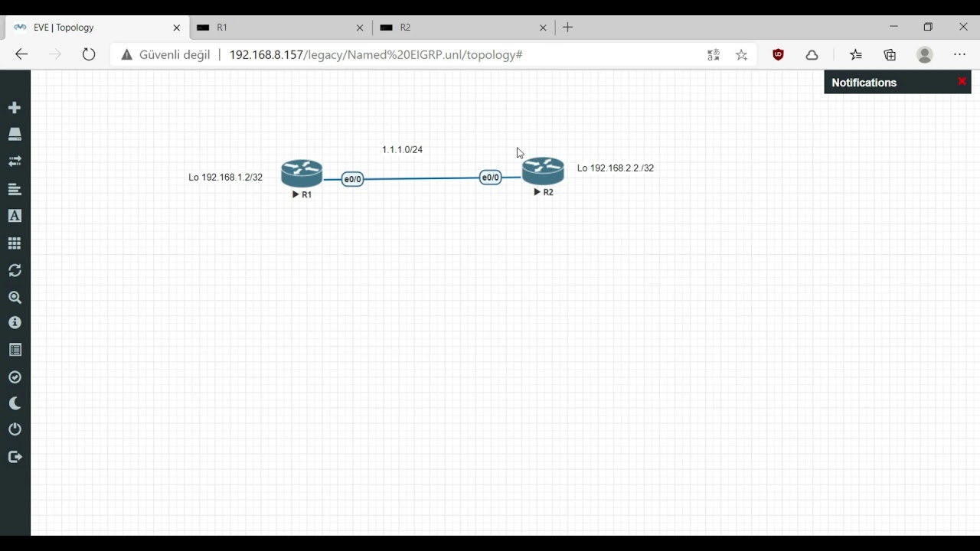Switch to the R2 browser tab
The image size is (980, 551).
point(463,28)
